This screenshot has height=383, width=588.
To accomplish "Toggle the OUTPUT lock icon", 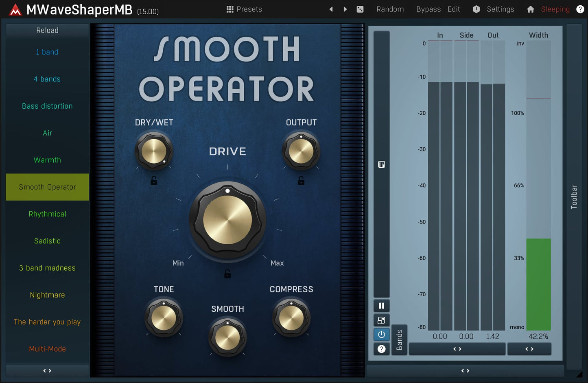I will click(x=301, y=181).
